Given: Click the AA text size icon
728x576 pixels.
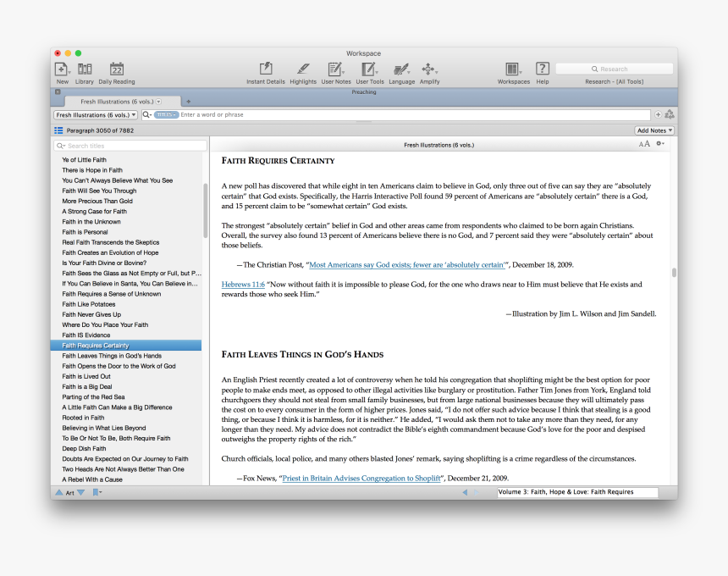Looking at the screenshot, I should 644,144.
